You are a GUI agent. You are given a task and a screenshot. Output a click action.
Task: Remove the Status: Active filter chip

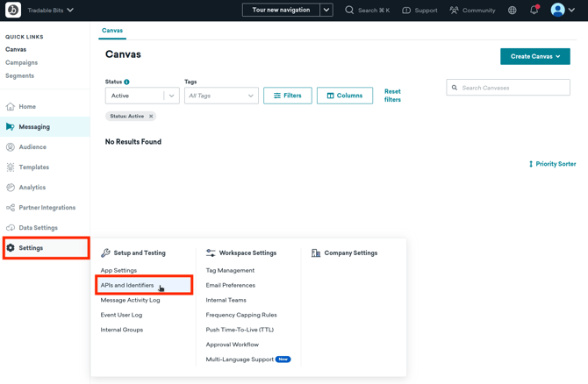coord(151,117)
